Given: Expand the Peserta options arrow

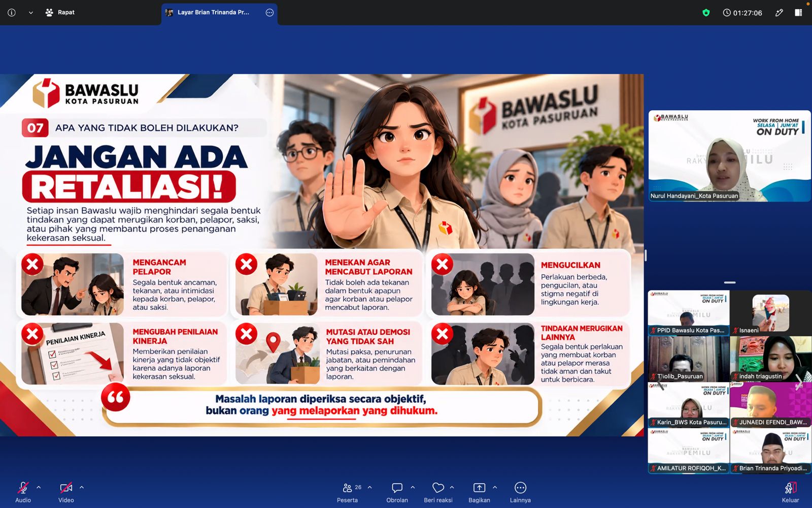Looking at the screenshot, I should (x=369, y=487).
